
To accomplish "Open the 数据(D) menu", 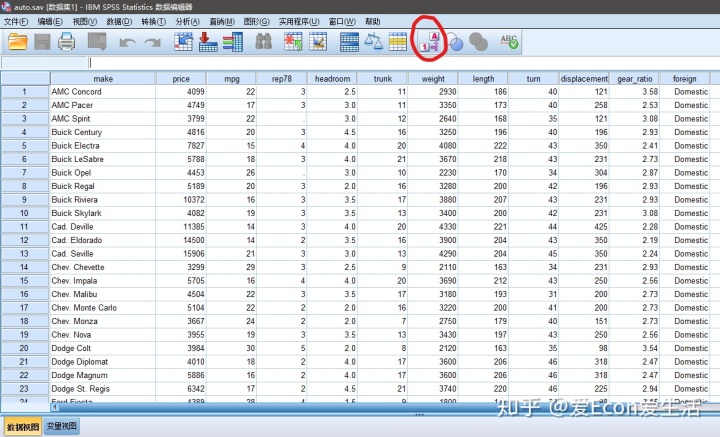I will coord(119,22).
